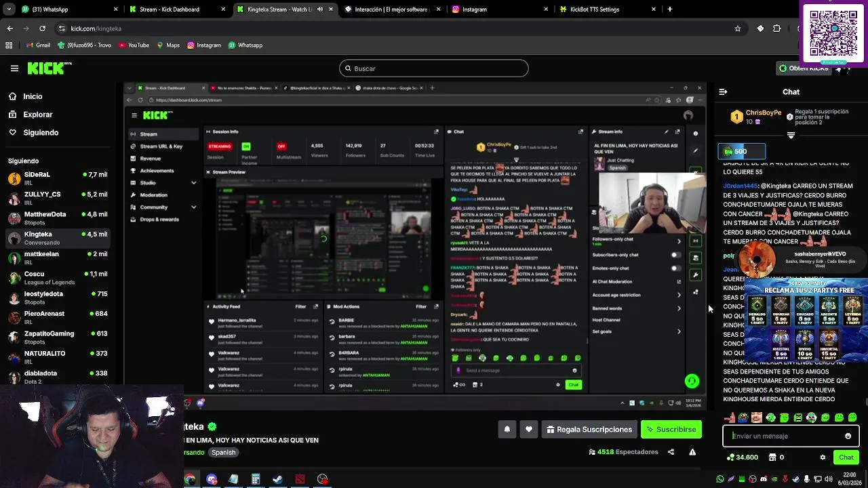The image size is (868, 488).
Task: Click the volume icon in system tray
Action: pos(828,479)
